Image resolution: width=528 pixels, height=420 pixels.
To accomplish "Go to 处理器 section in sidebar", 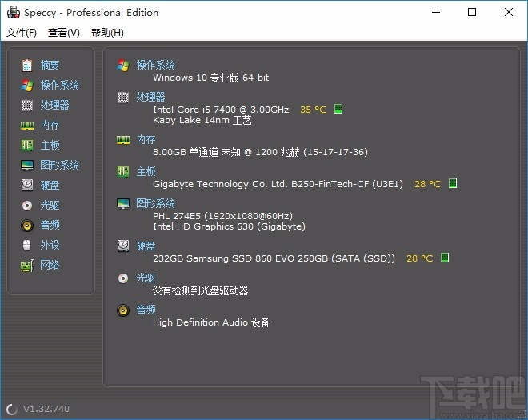I will (54, 105).
